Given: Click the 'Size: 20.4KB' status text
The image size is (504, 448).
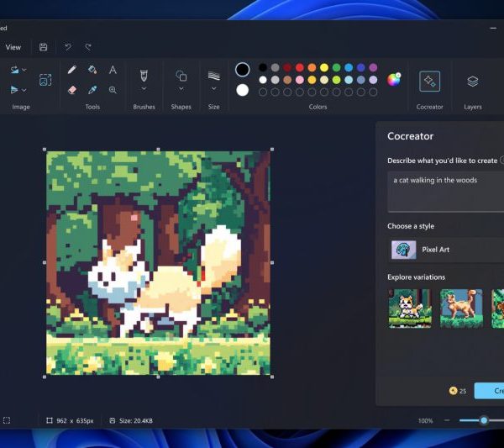Looking at the screenshot, I should pyautogui.click(x=135, y=420).
